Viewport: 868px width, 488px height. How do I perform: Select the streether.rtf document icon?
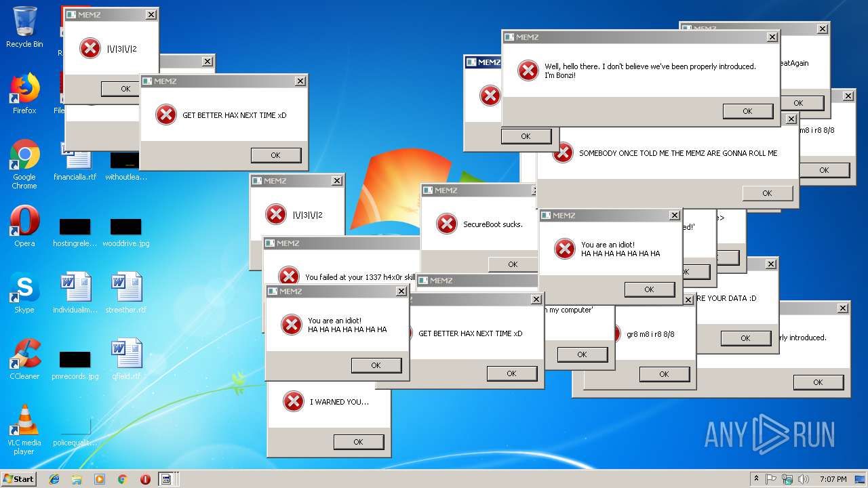click(126, 293)
